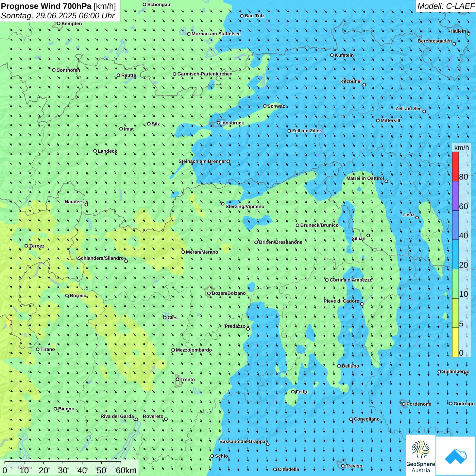Select the Steinach am Brenner label
Screen dimensions: 476x476
pyautogui.click(x=202, y=161)
